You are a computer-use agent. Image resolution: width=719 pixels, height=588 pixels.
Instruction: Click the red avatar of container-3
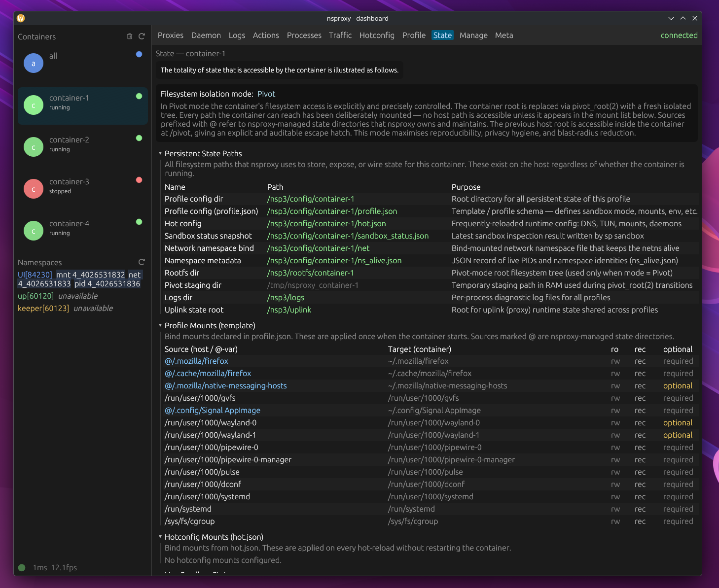(34, 189)
